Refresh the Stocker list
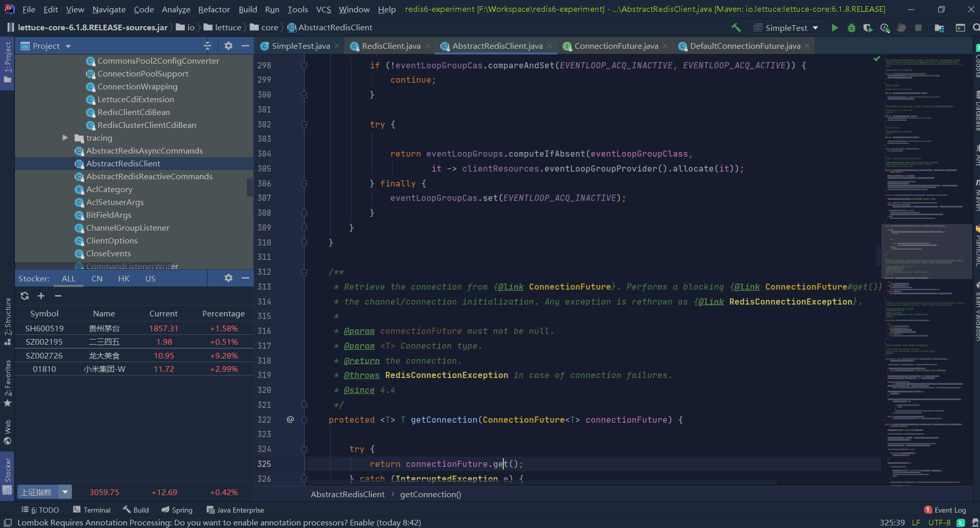The image size is (980, 528). pos(25,296)
